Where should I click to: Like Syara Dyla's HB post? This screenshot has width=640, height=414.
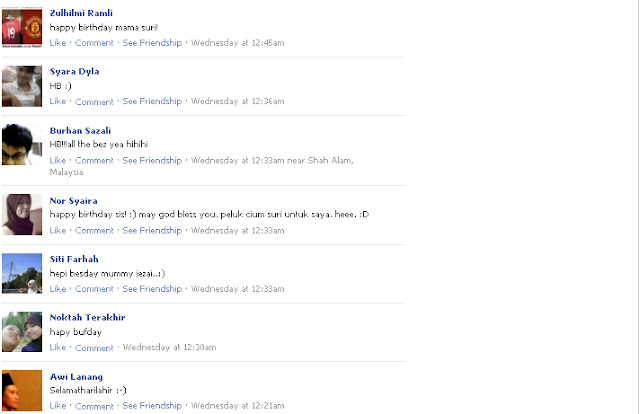tap(58, 101)
